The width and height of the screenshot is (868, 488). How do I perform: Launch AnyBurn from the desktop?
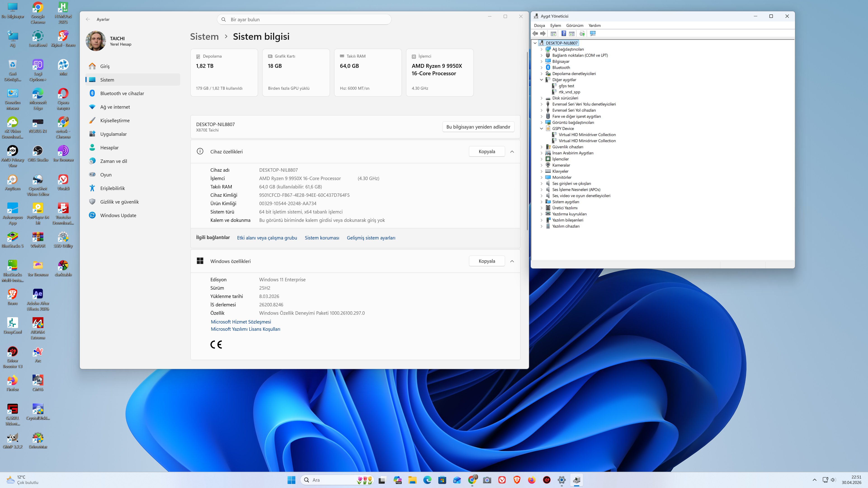tap(12, 182)
